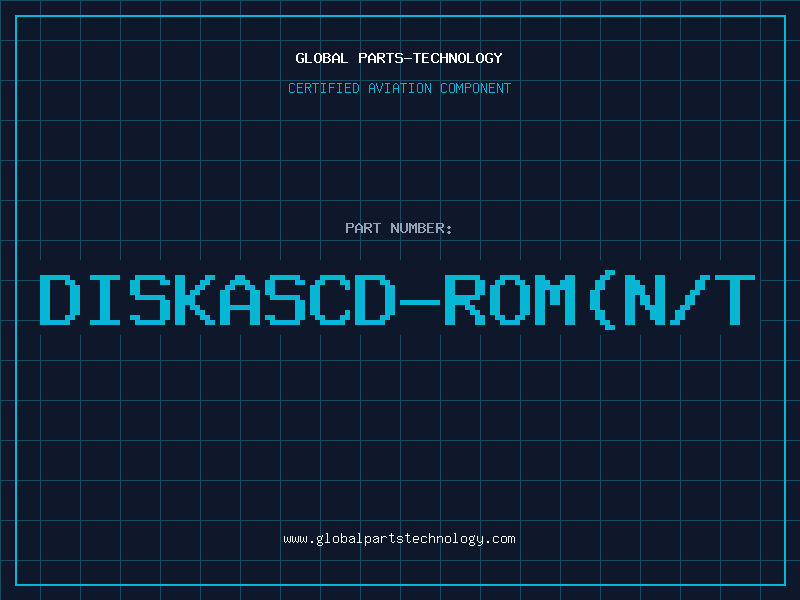The height and width of the screenshot is (600, 800).
Task: Click the PART NUMBER: label
Action: click(399, 228)
